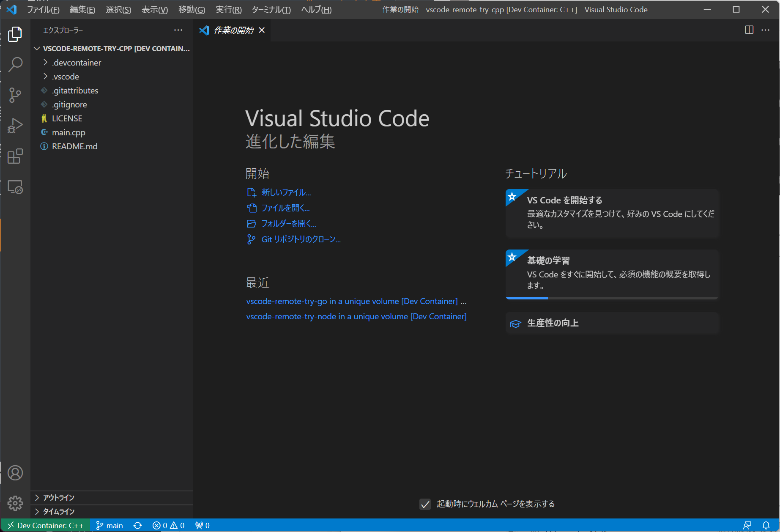Open the Manage settings gear icon

(15, 503)
